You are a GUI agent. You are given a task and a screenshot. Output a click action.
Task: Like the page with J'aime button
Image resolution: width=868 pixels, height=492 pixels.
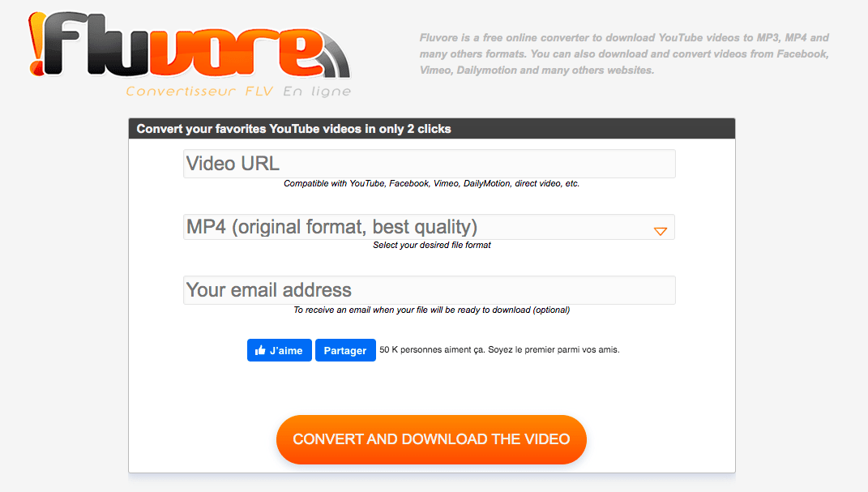[280, 351]
